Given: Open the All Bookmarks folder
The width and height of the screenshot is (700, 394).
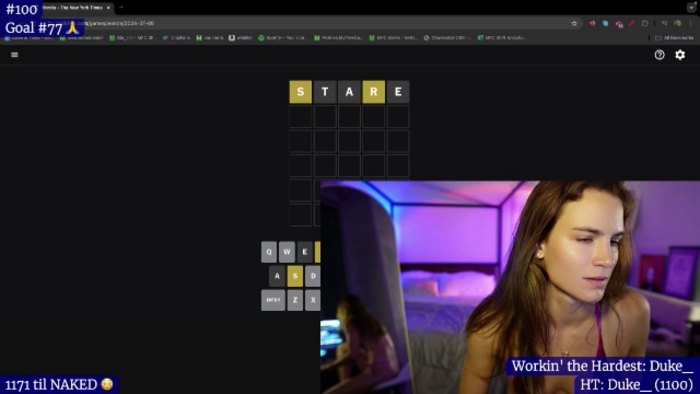Looking at the screenshot, I should point(674,38).
